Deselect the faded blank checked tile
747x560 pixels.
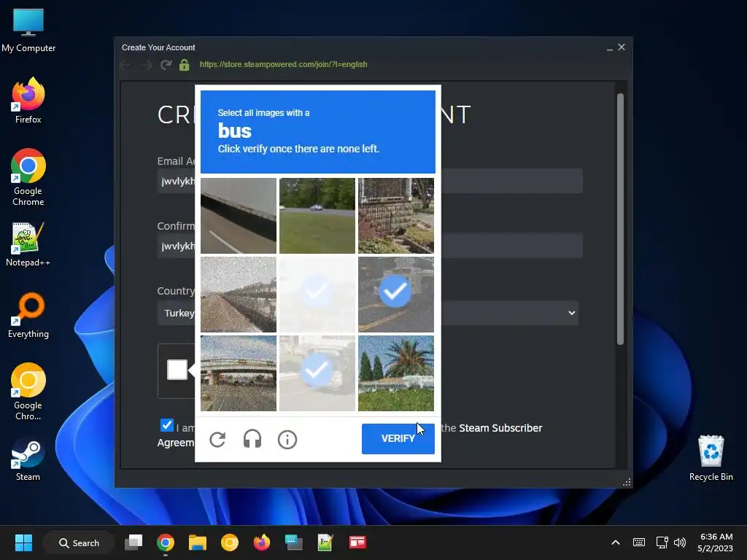(317, 295)
